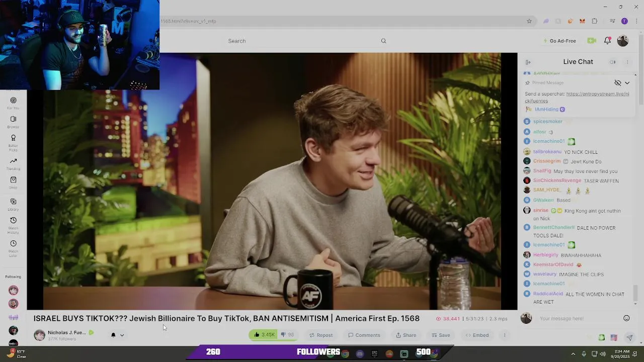This screenshot has width=644, height=362.
Task: Open the Comments section button
Action: click(x=364, y=335)
